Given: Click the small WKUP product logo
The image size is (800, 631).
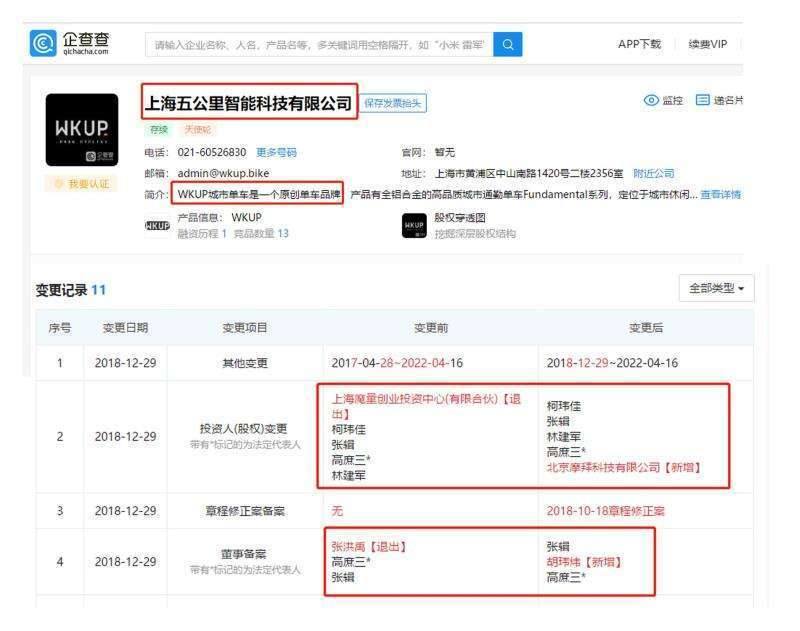Looking at the screenshot, I should (x=157, y=225).
